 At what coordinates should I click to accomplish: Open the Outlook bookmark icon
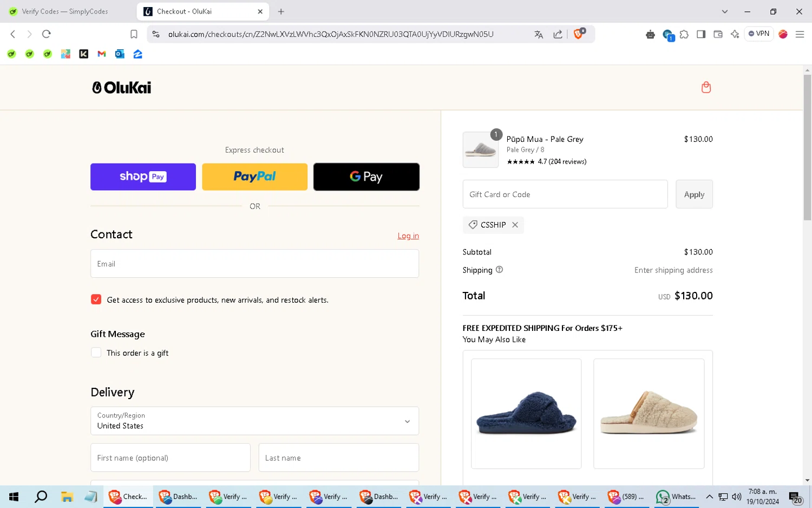pyautogui.click(x=120, y=54)
